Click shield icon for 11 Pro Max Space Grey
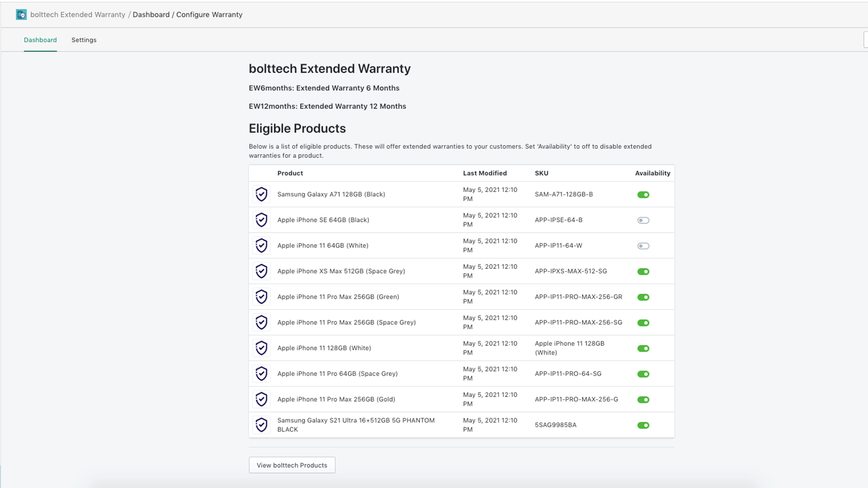Screen dimensions: 868x488 261,322
